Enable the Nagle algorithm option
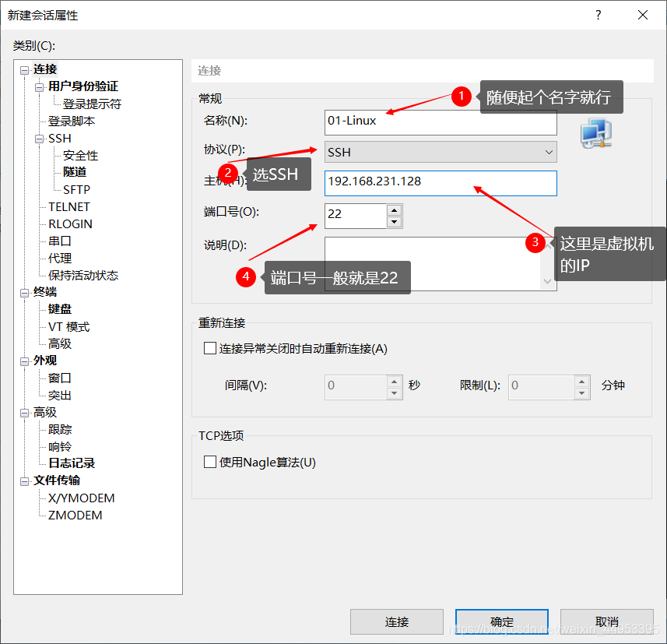 [x=210, y=462]
